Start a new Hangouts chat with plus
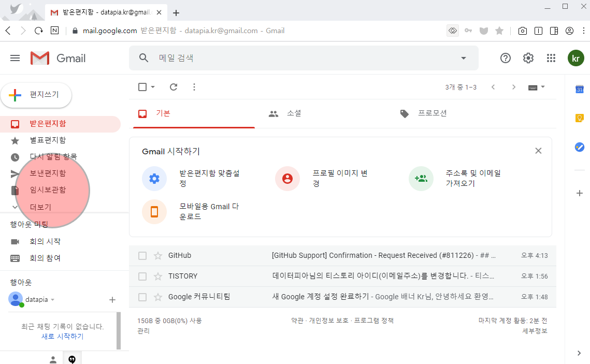This screenshot has height=364, width=590. coord(112,300)
